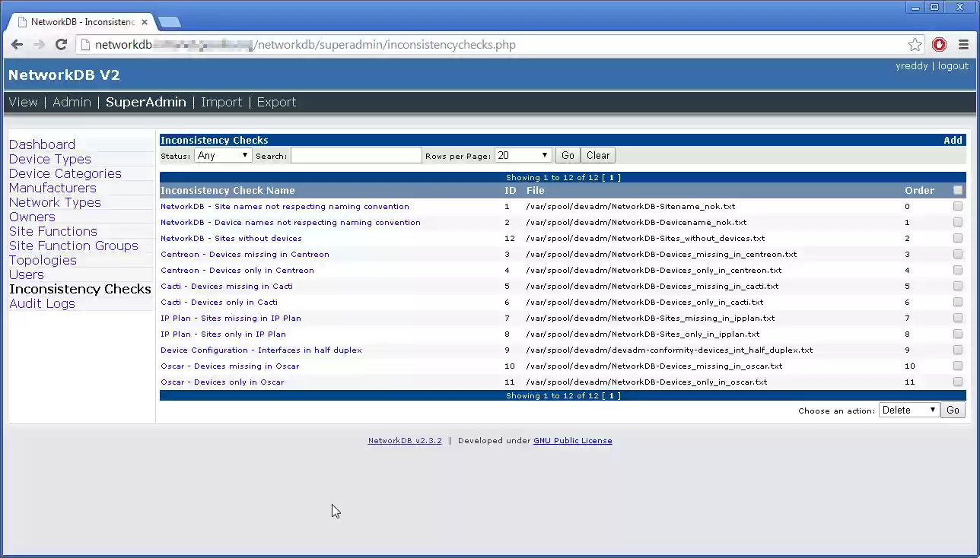This screenshot has height=558, width=980.
Task: Bookmark page using the star icon
Action: (x=915, y=45)
